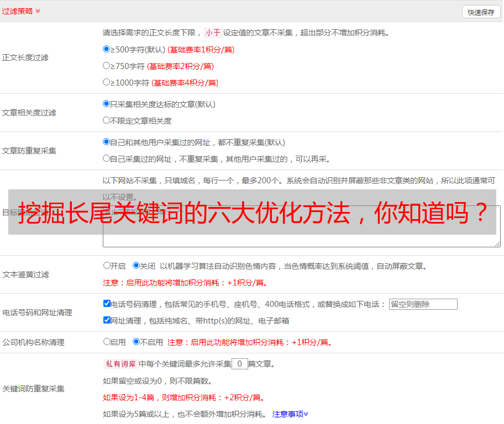Select 关闭 for 文本鉴黄过滤

136,266
